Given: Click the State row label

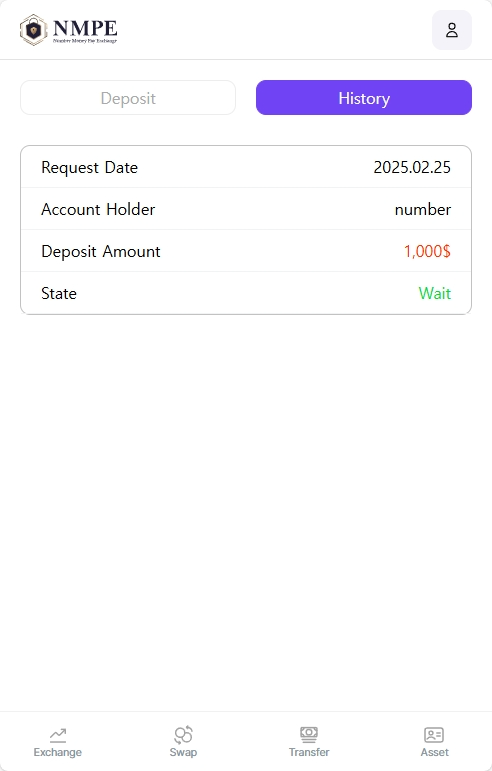Looking at the screenshot, I should click(x=59, y=294).
